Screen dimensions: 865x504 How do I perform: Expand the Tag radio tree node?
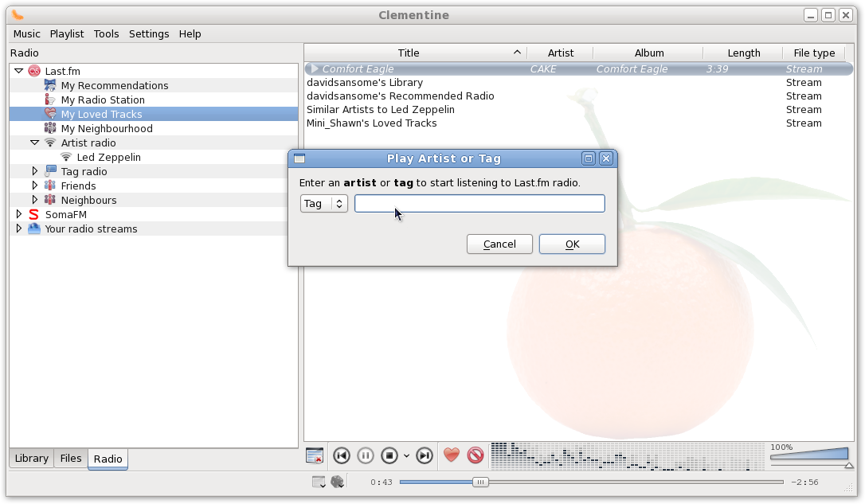[x=35, y=171]
